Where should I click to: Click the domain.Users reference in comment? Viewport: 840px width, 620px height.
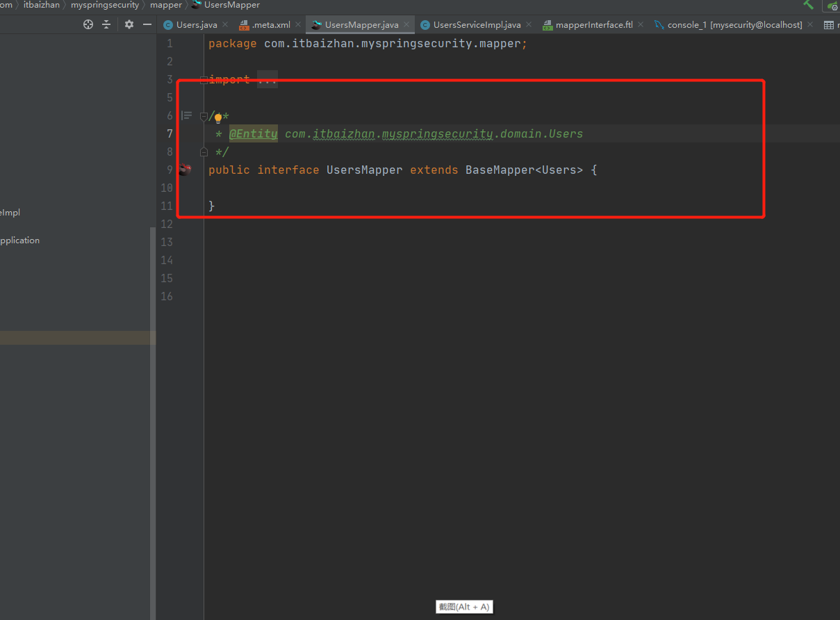541,133
